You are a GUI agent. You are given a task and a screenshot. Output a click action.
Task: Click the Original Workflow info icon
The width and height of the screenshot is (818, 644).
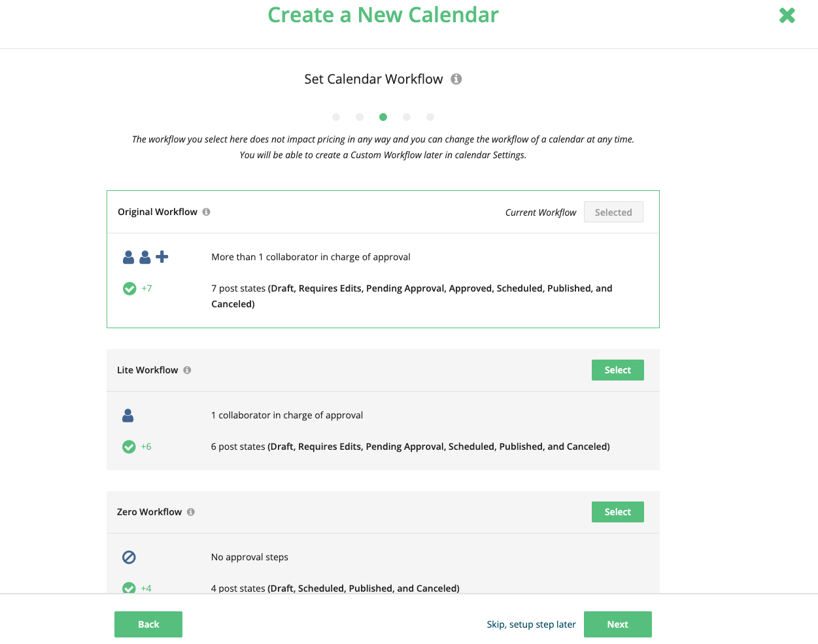coord(207,212)
